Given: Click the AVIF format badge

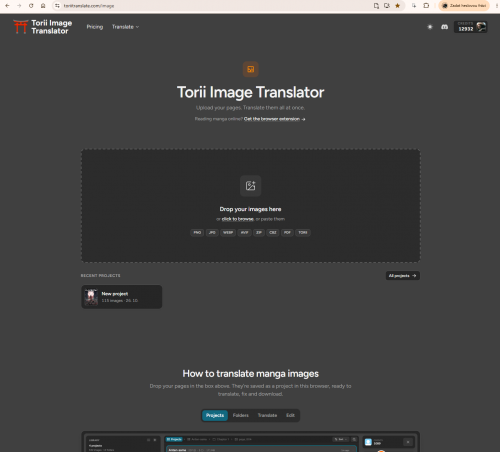Looking at the screenshot, I should (x=245, y=233).
